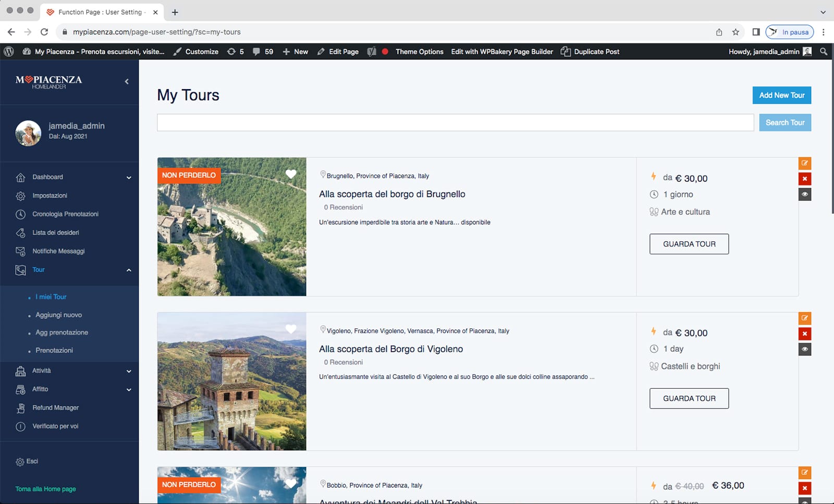Click GUARDA TOUR for the Vigoleno tour
Screen dimensions: 834x504
point(689,398)
